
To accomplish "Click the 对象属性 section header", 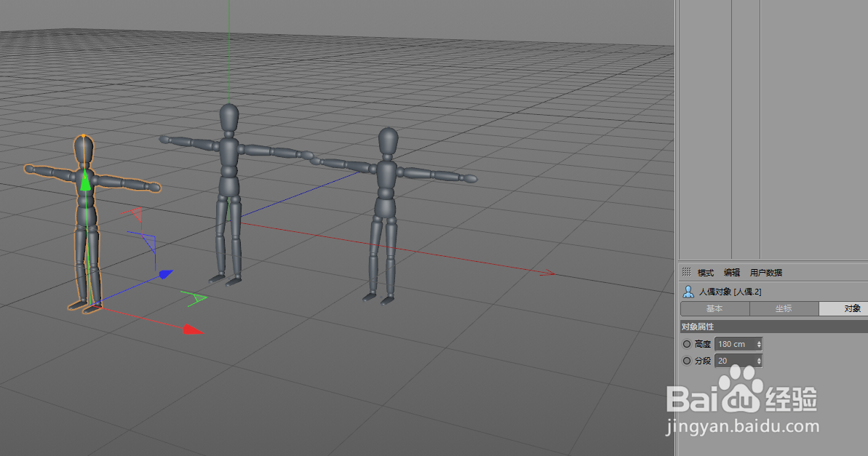I will tap(774, 327).
